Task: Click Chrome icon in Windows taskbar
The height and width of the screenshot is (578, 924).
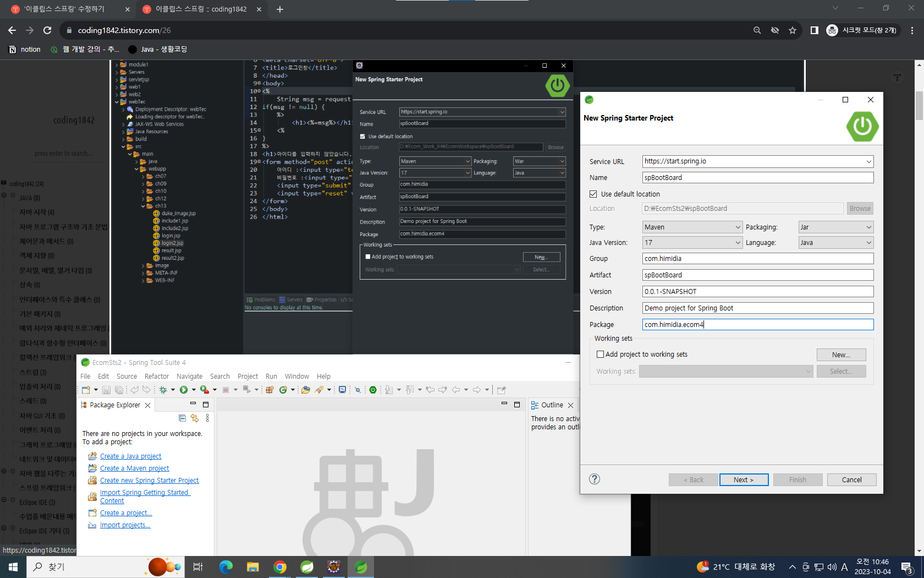Action: tap(280, 567)
